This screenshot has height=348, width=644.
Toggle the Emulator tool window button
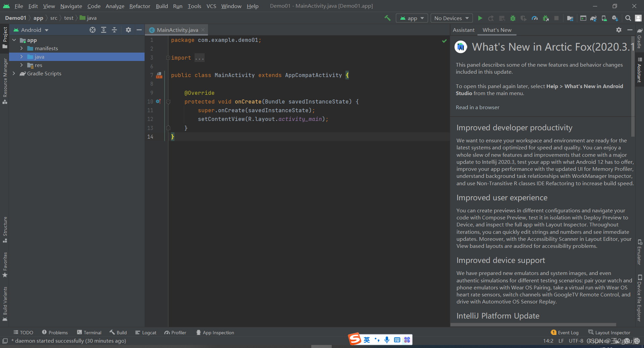[640, 252]
